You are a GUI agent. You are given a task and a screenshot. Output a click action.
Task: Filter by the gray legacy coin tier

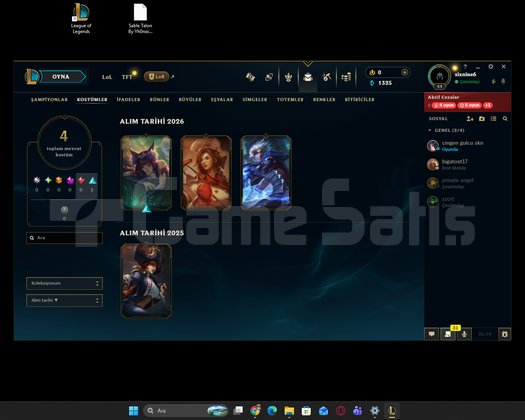(x=65, y=210)
